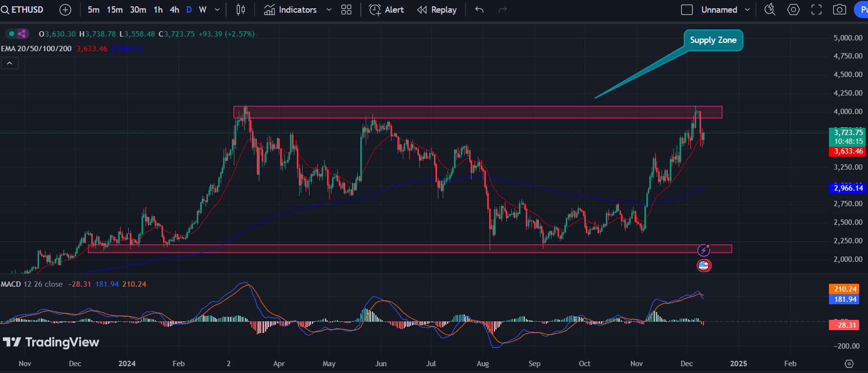Click the green market status dot

(x=12, y=34)
